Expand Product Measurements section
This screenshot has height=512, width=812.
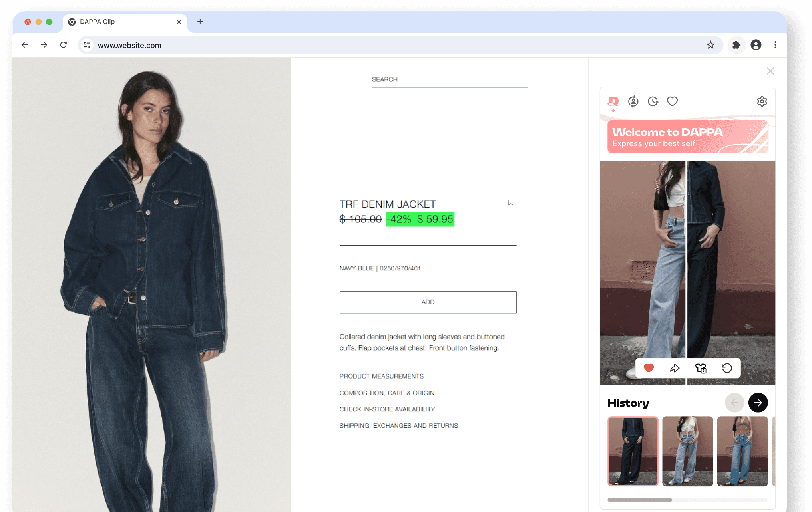point(382,376)
